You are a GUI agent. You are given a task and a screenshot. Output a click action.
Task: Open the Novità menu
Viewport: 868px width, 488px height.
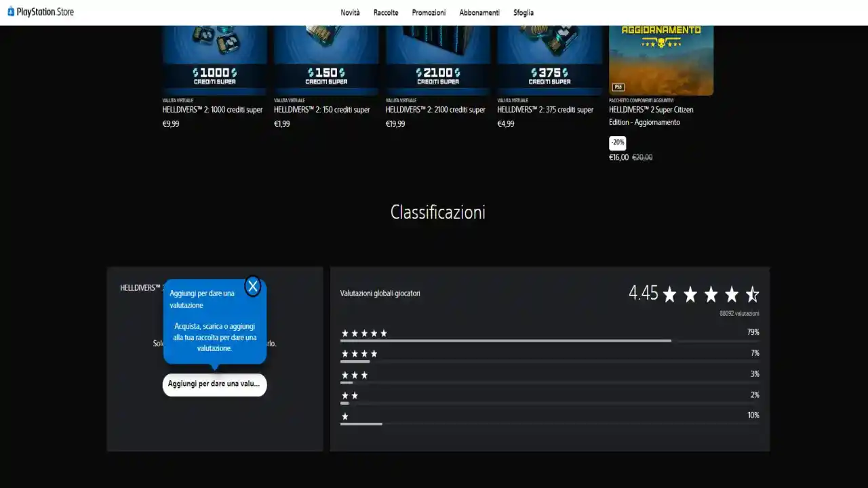[350, 13]
